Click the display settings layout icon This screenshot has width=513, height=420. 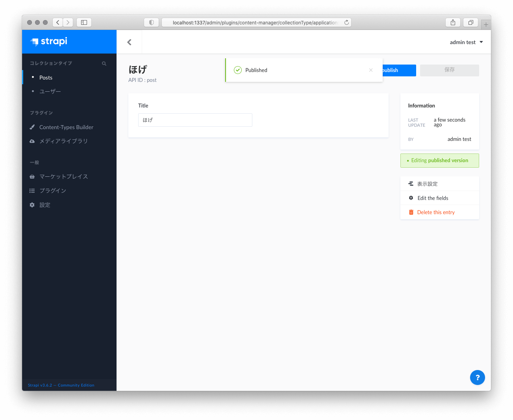coord(411,184)
